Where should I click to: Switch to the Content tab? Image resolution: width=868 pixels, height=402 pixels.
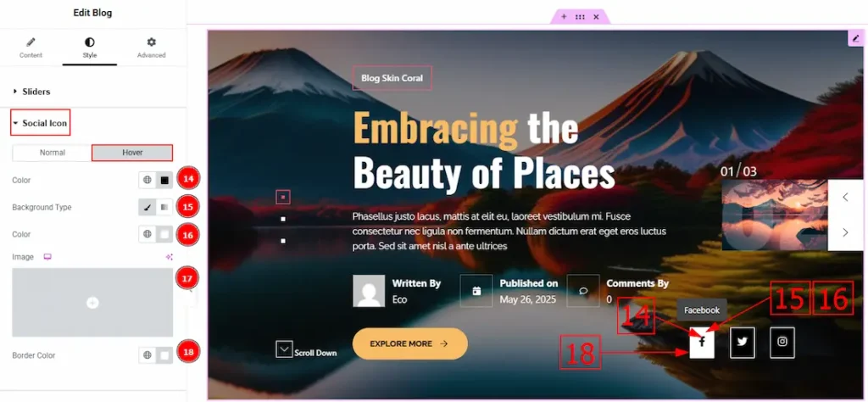(x=31, y=47)
